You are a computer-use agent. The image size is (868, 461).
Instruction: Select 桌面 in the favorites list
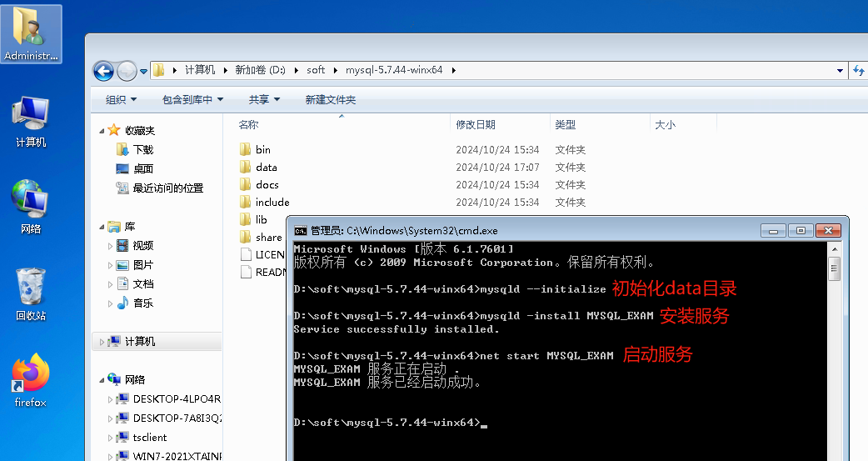click(x=142, y=168)
